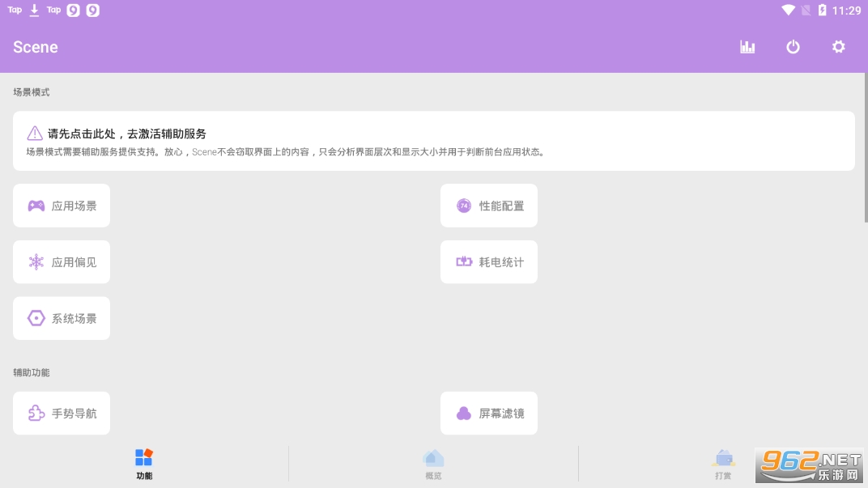The image size is (868, 488).
Task: Open the statistics chart icon in header
Action: click(x=747, y=47)
